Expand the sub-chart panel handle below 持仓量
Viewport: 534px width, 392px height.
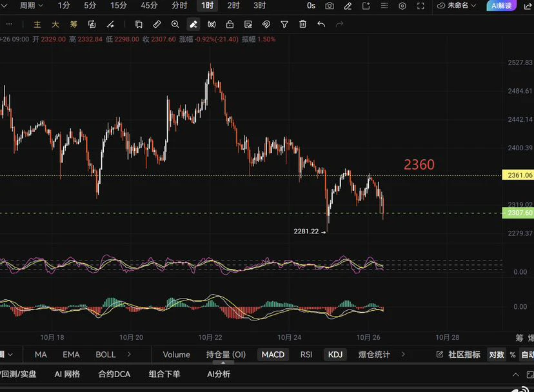coord(223,363)
